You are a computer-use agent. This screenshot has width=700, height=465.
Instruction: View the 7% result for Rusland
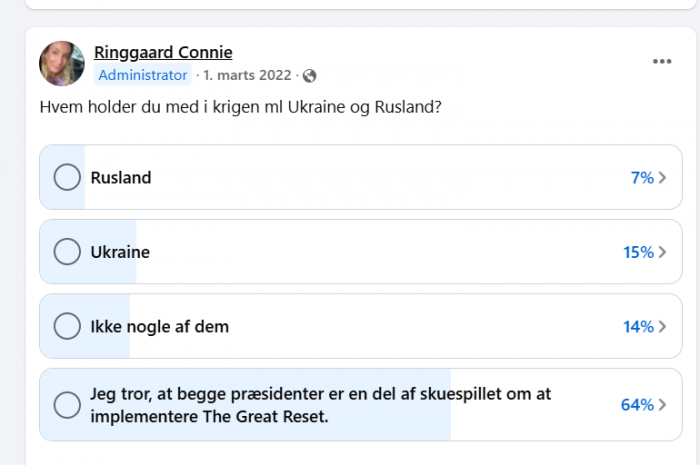(x=642, y=178)
